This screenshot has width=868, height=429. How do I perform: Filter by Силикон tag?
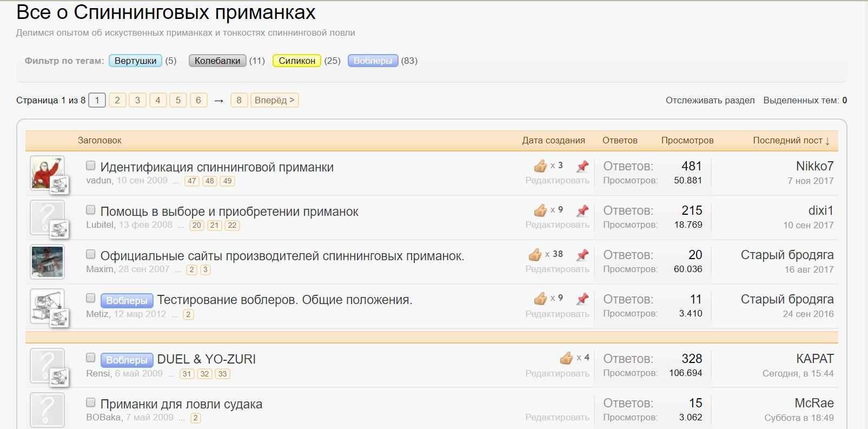point(297,61)
